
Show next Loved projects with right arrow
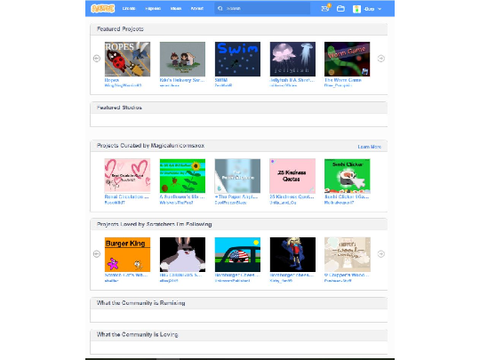tap(381, 254)
